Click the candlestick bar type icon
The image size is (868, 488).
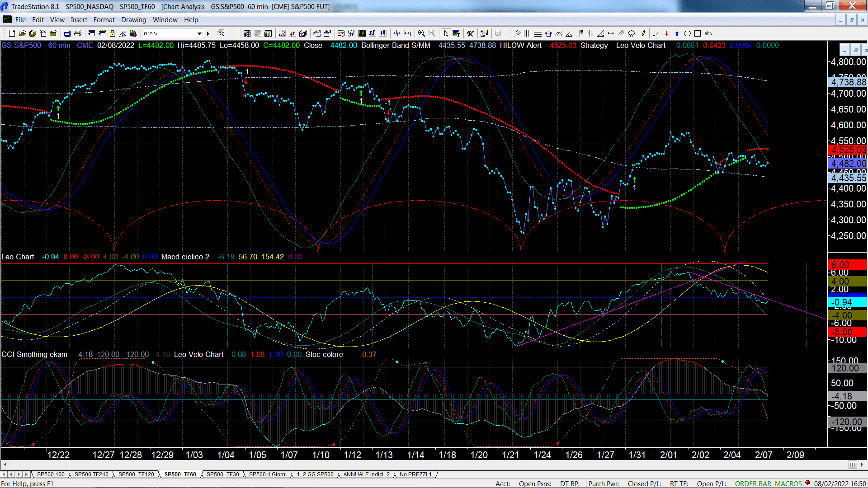pos(382,33)
